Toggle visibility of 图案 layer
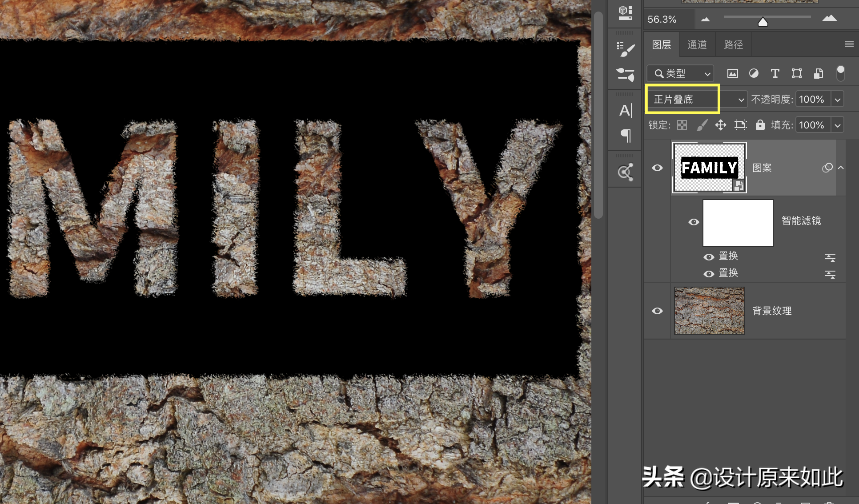Viewport: 859px width, 504px height. (657, 168)
